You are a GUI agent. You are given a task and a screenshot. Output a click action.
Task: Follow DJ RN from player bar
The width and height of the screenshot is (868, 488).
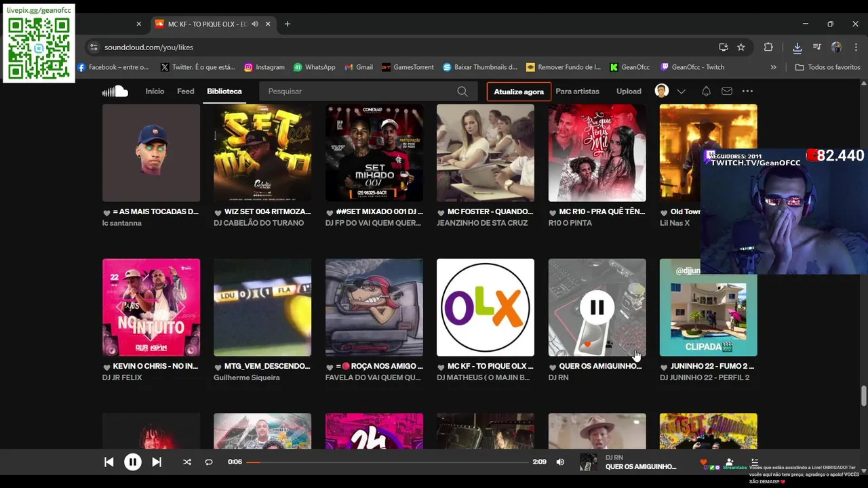click(729, 462)
